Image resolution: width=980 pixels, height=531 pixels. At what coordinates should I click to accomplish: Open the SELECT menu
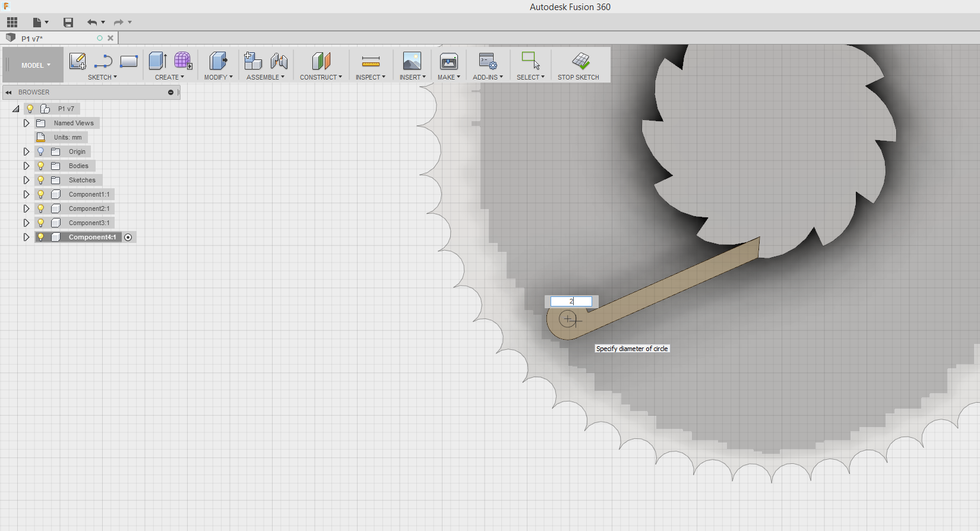tap(530, 77)
